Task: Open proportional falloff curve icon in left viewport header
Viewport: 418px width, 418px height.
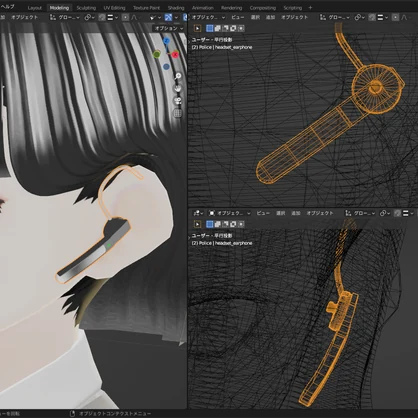Action: tap(134, 17)
